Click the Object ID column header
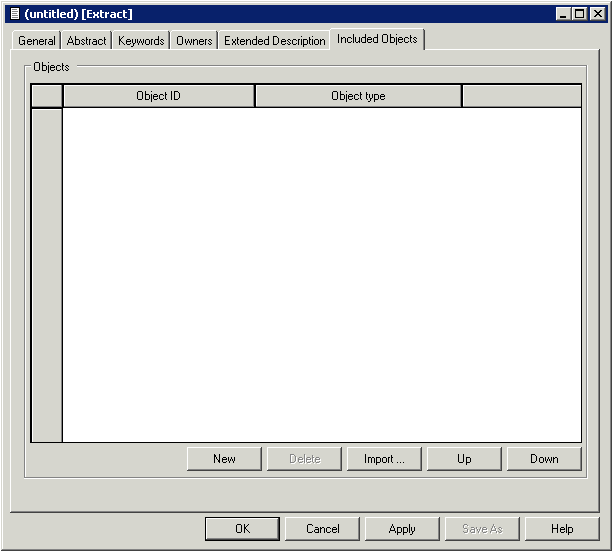 coord(158,96)
